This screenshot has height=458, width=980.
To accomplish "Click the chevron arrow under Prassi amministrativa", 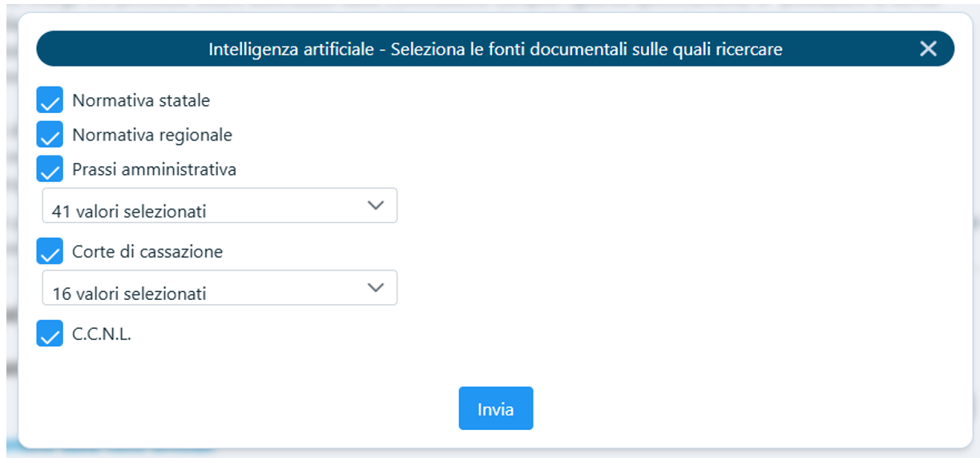I will [375, 205].
